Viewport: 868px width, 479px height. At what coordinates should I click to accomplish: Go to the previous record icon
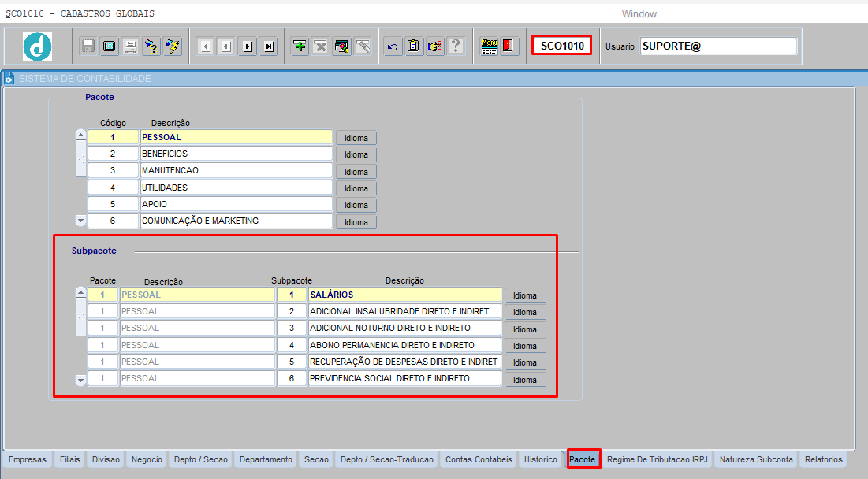coord(225,46)
